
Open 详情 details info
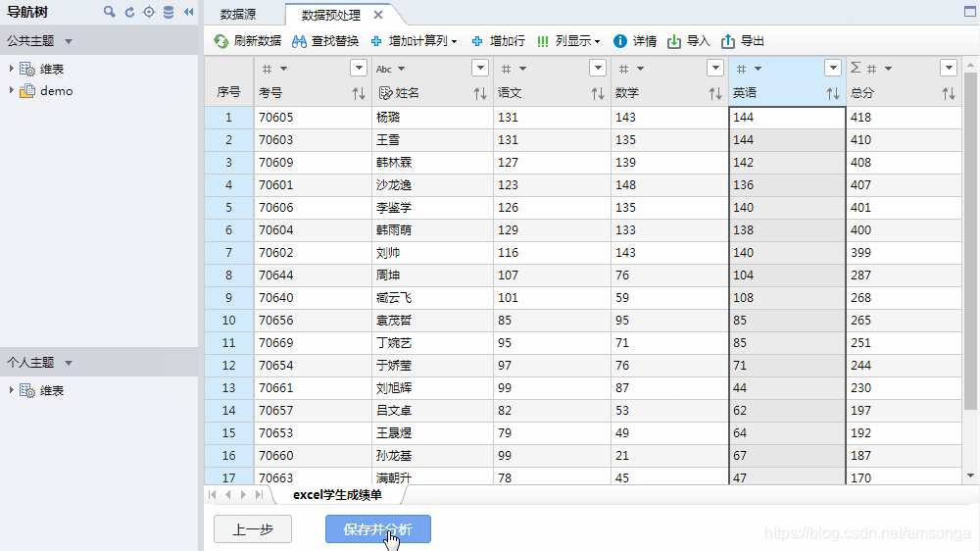click(635, 41)
